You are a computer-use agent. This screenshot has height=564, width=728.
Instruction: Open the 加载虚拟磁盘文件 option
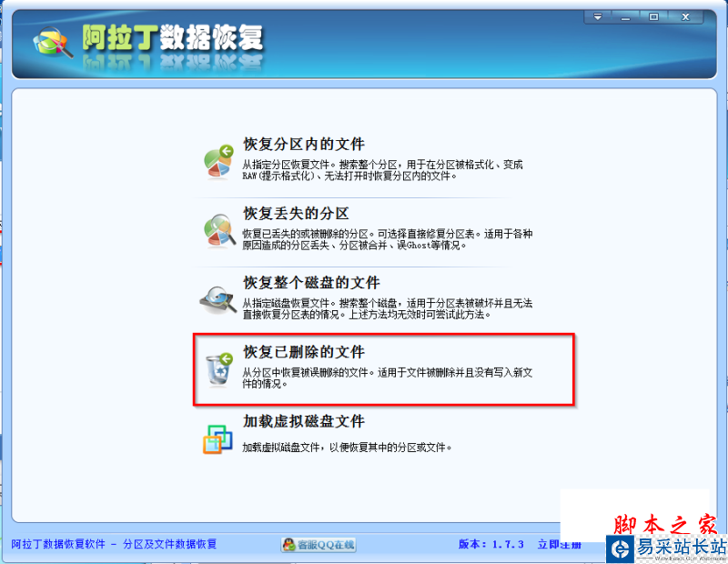pyautogui.click(x=304, y=421)
